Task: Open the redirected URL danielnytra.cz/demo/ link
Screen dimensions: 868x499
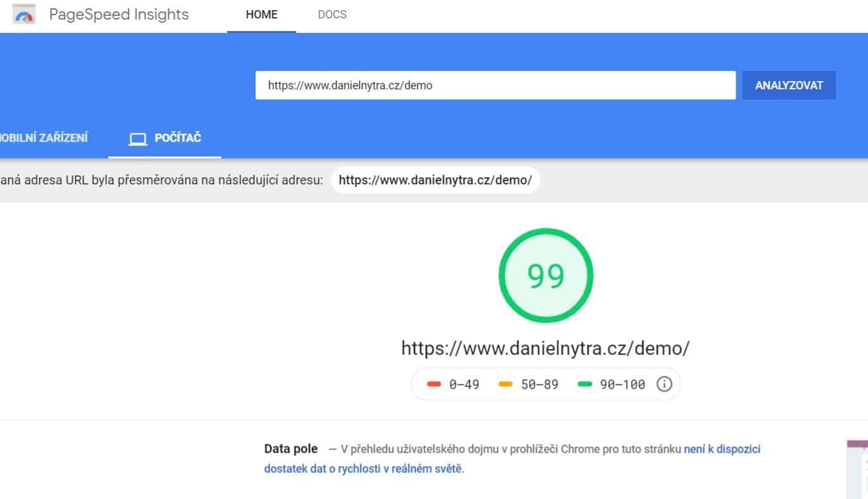Action: (435, 180)
